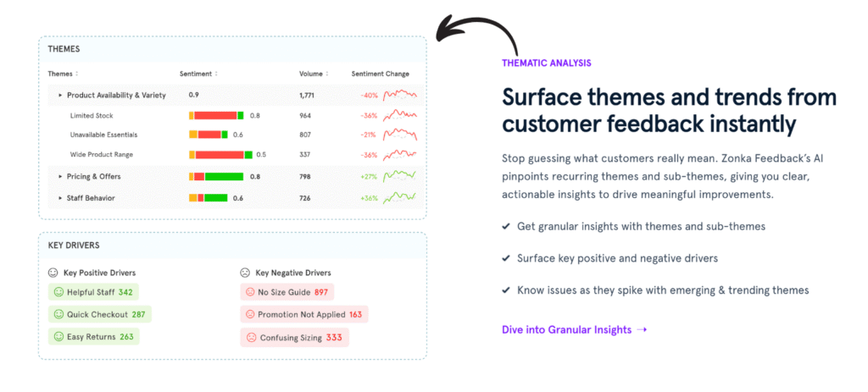Click the sad face beside Key Negative Drivers
This screenshot has width=868, height=392.
point(245,273)
